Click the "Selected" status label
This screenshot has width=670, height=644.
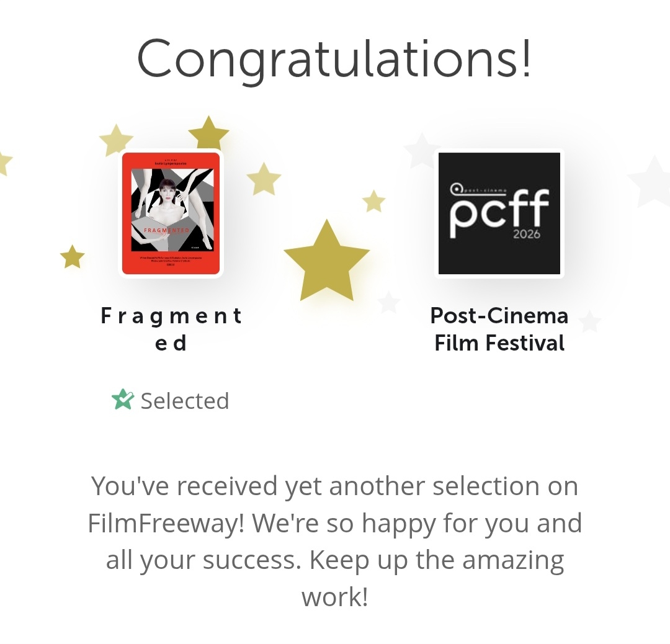click(x=185, y=401)
